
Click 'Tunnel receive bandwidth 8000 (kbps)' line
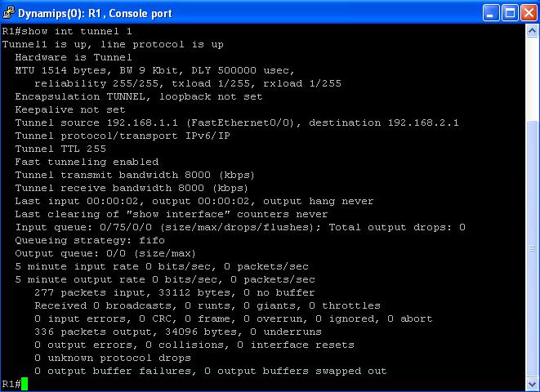[132, 189]
